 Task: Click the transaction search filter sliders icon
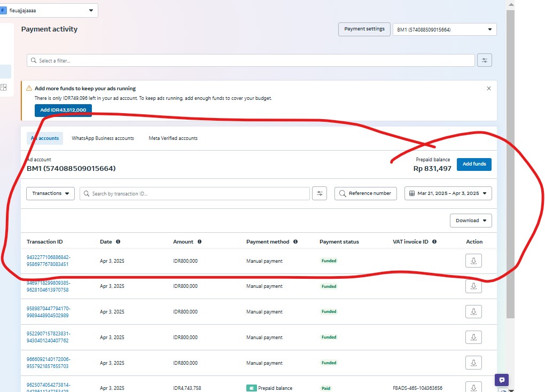[x=320, y=193]
